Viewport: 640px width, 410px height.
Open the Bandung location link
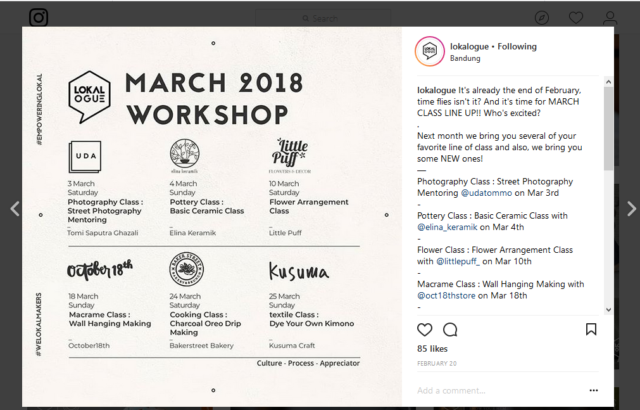[465, 58]
